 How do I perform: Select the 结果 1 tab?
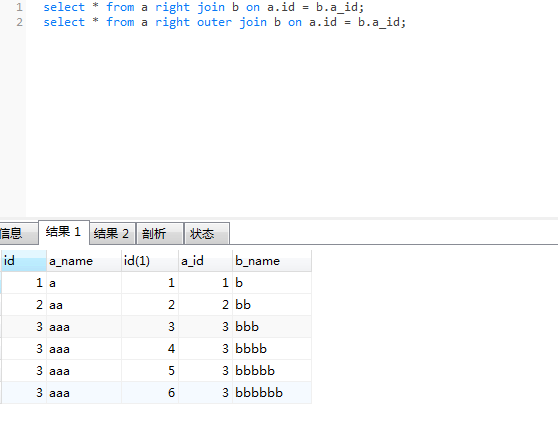[x=64, y=232]
